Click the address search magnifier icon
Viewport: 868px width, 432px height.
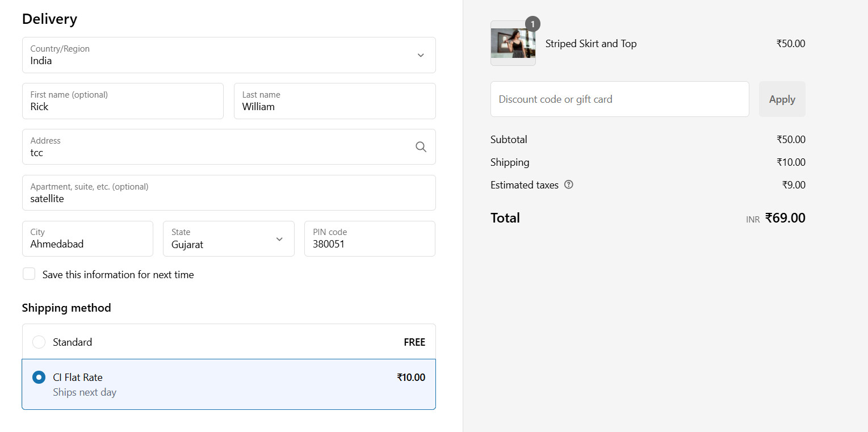pyautogui.click(x=421, y=147)
